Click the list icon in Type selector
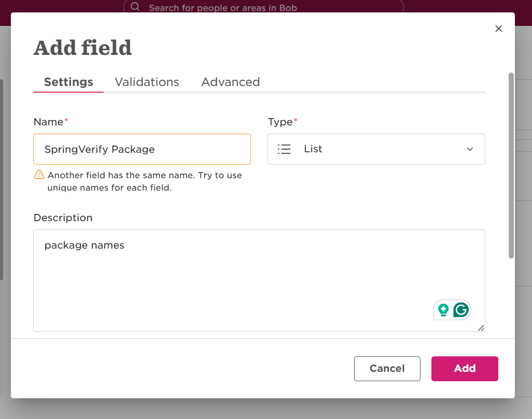532x419 pixels. click(284, 149)
